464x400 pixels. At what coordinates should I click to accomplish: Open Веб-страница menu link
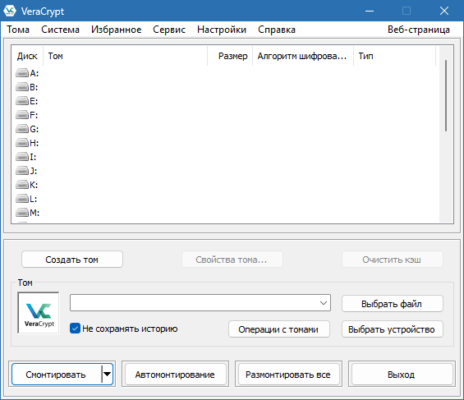(x=418, y=30)
